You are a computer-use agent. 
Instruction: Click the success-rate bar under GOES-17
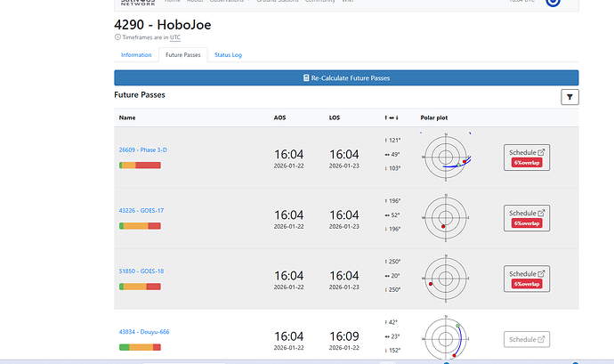tap(140, 226)
